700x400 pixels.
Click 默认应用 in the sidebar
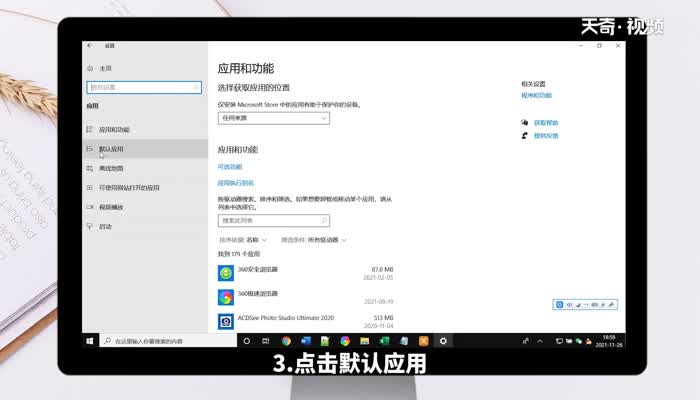[x=145, y=149]
